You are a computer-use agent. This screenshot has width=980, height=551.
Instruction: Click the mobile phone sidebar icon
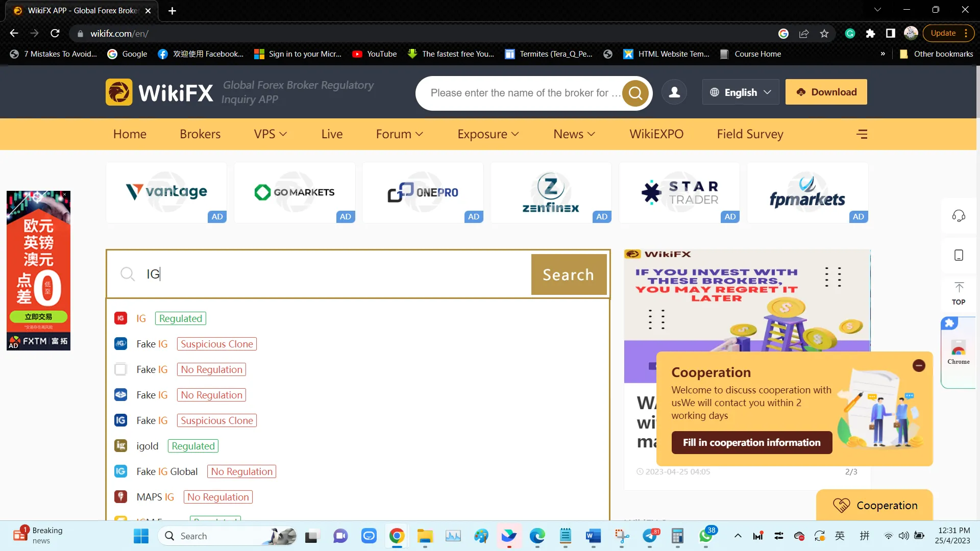pos(959,255)
